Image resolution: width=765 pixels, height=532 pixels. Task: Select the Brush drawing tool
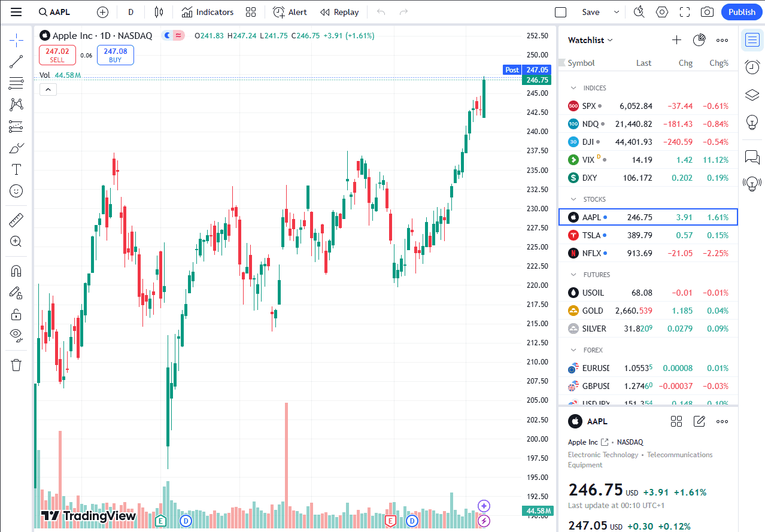[16, 148]
